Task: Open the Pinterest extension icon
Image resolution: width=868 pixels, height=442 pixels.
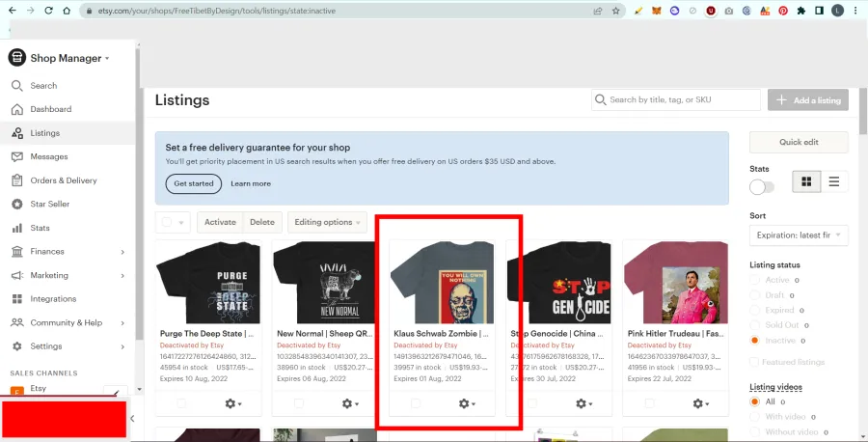Action: [x=783, y=11]
